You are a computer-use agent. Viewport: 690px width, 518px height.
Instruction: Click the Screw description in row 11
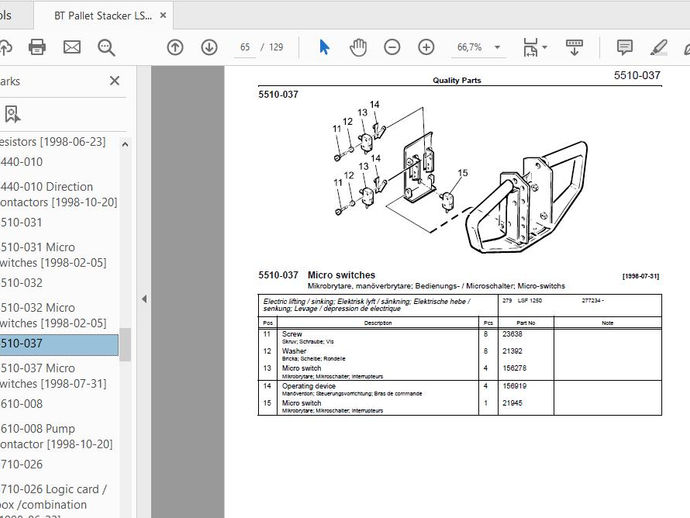(x=292, y=334)
